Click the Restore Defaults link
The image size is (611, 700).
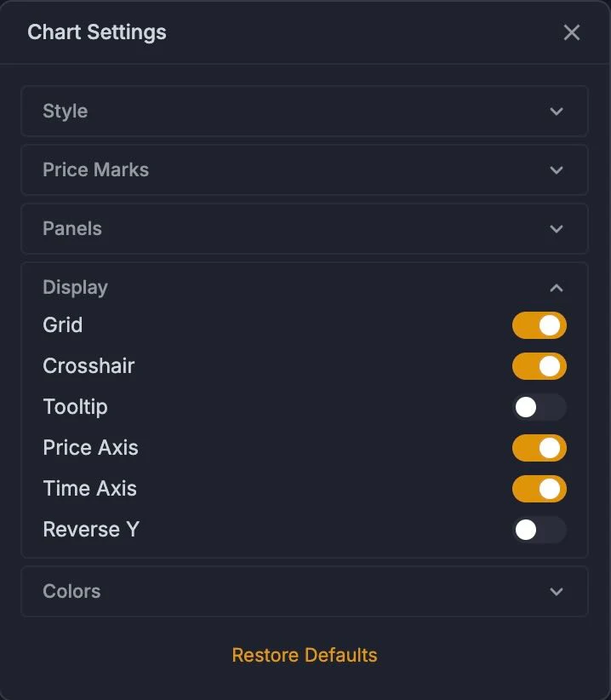click(x=305, y=656)
